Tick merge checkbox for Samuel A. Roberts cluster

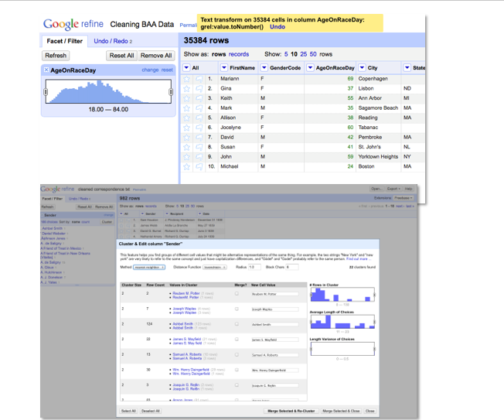tap(237, 354)
